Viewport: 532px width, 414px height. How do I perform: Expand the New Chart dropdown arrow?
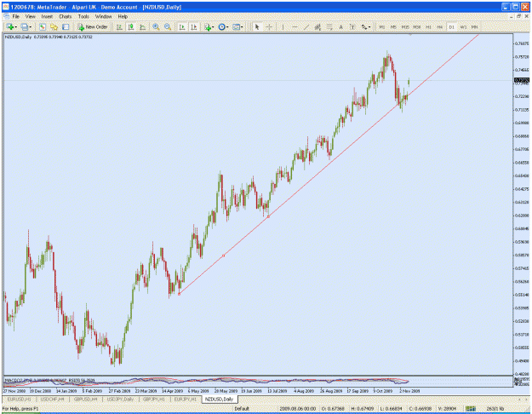coord(16,27)
